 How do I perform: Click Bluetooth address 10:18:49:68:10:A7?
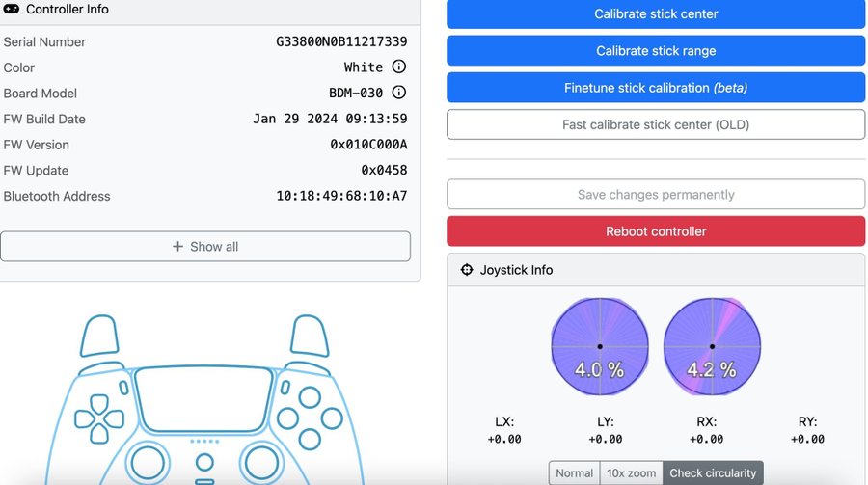click(x=341, y=196)
